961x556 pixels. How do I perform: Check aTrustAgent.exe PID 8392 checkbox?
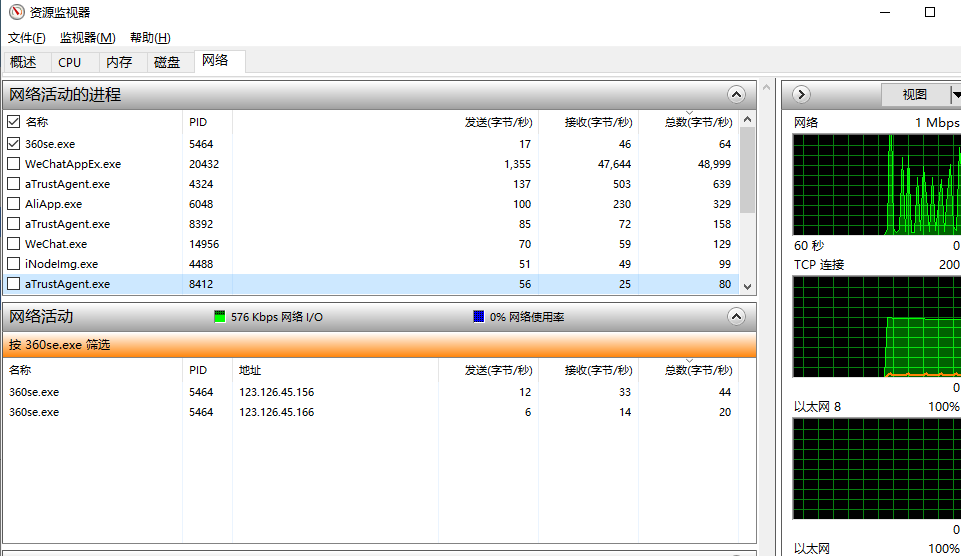point(13,224)
